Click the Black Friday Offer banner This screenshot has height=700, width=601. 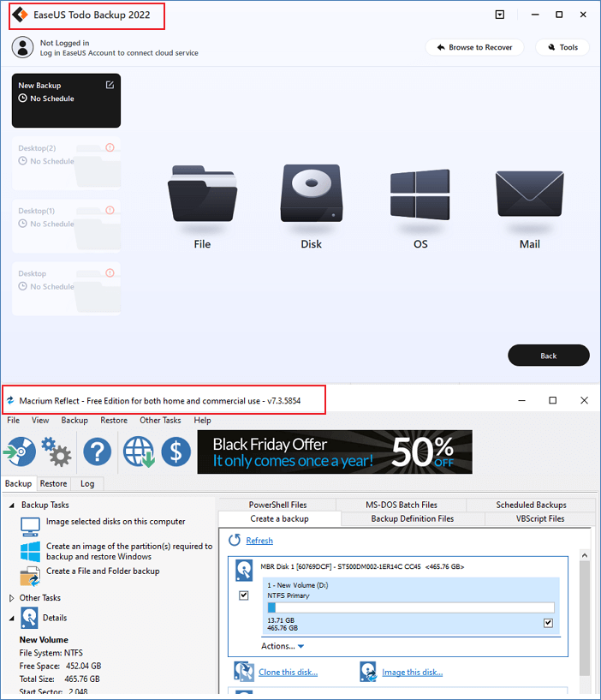coord(335,452)
